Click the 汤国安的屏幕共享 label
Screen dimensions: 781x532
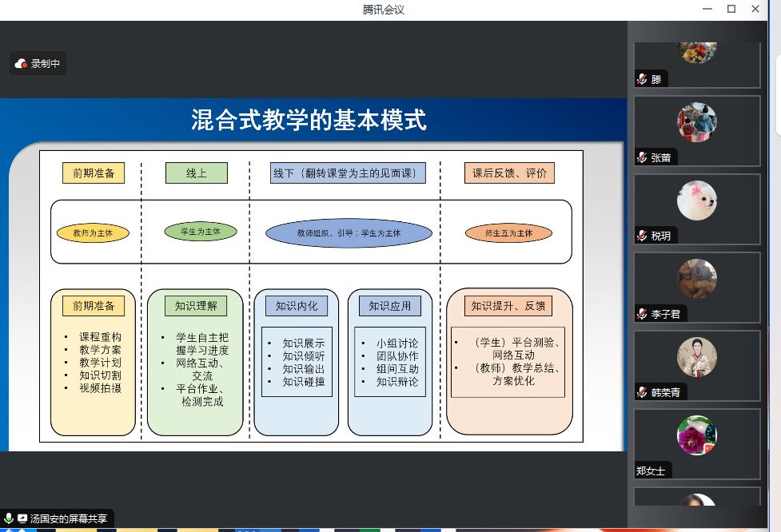coord(68,518)
